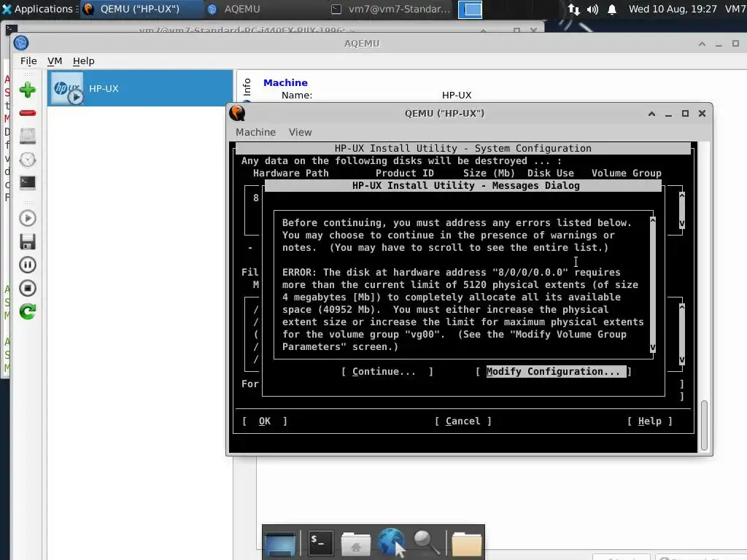Screen dimensions: 747x560
Task: Open the Applications menu in the top panel
Action: click(39, 9)
